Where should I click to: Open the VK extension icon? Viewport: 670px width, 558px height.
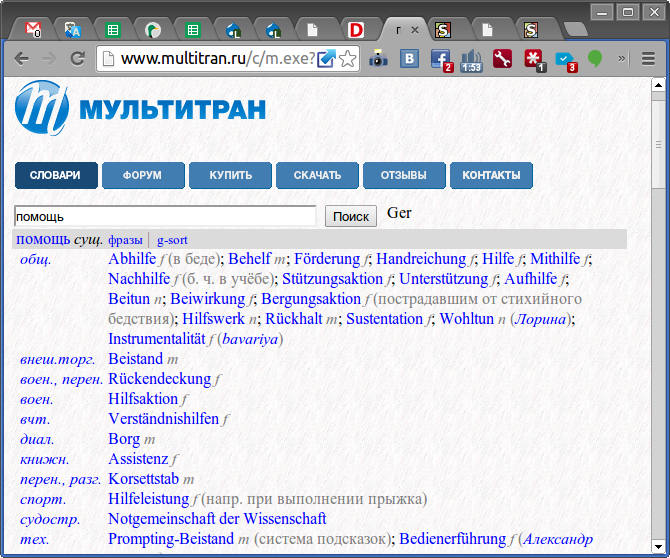tap(409, 59)
